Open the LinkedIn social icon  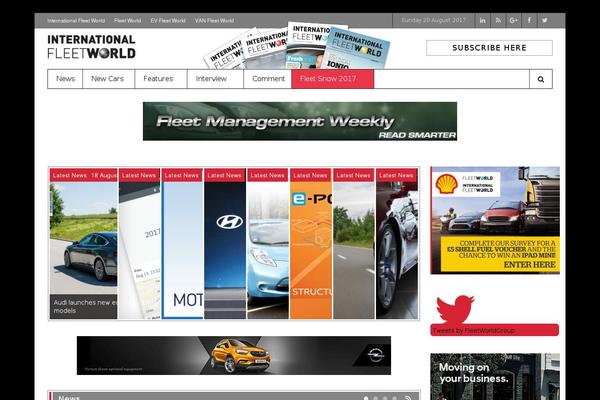click(x=483, y=20)
